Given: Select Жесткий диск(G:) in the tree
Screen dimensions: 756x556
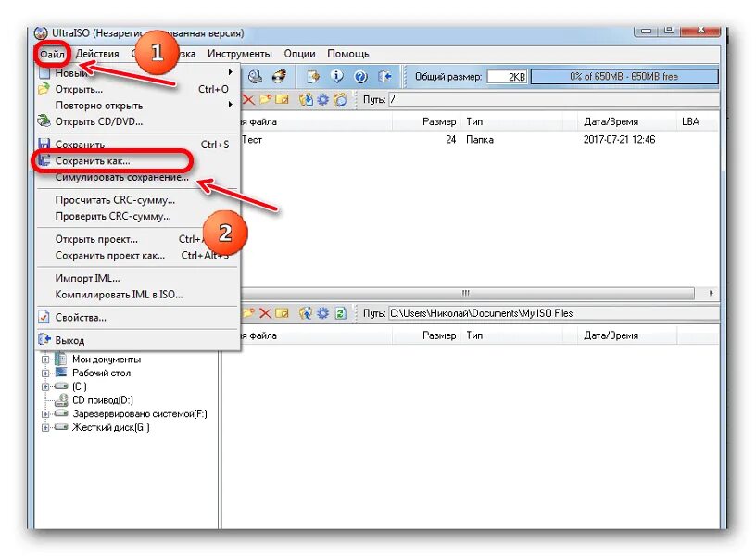Looking at the screenshot, I should pyautogui.click(x=111, y=427).
